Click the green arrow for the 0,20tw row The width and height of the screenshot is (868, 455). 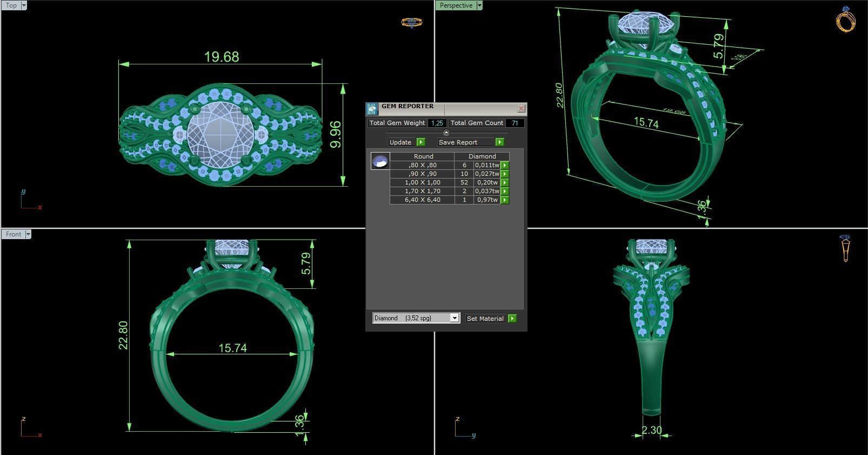pyautogui.click(x=505, y=182)
